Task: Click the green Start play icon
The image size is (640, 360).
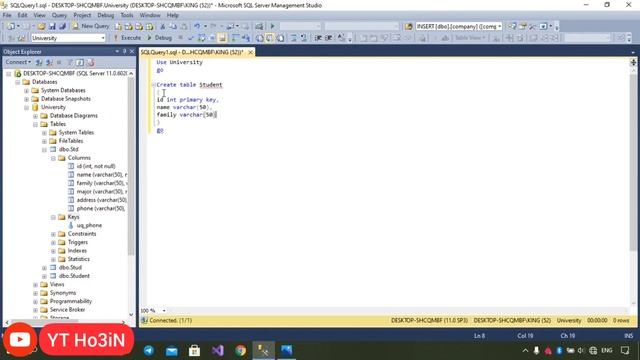Action: 272,27
